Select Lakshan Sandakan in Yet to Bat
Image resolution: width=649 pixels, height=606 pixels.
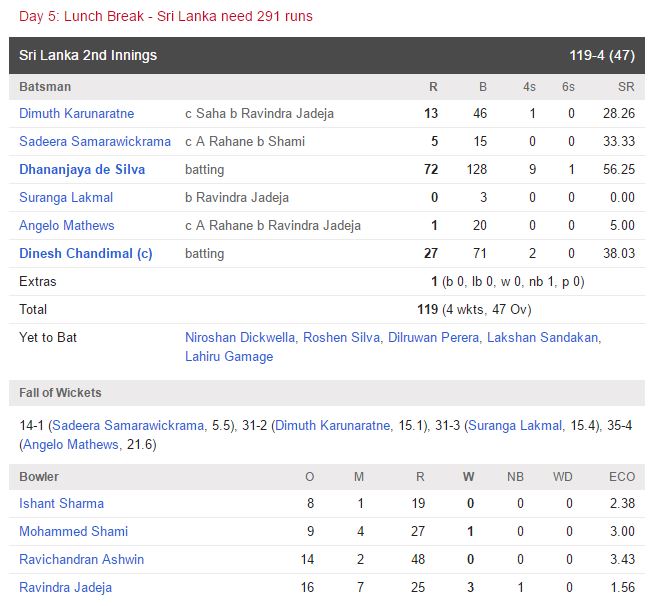tap(542, 338)
